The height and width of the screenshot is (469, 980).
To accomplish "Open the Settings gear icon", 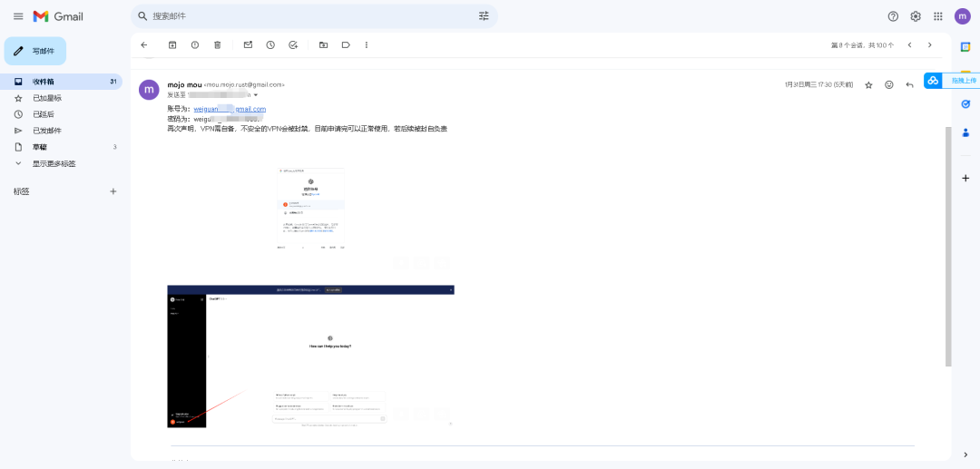I will coord(916,16).
